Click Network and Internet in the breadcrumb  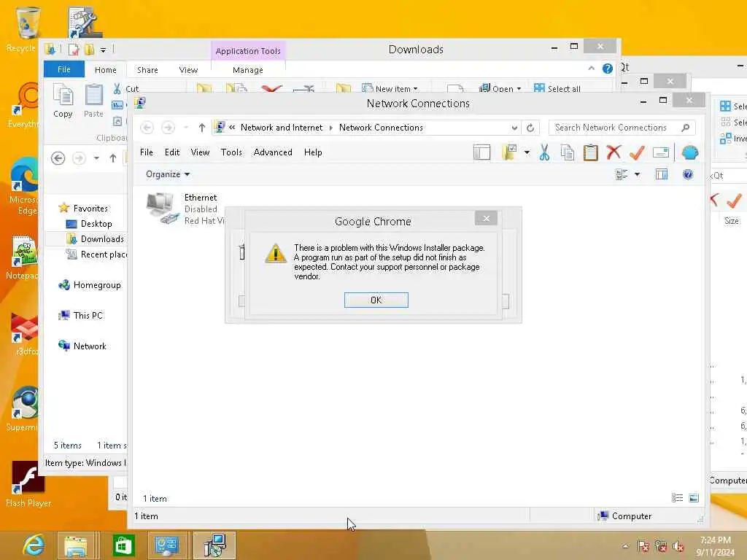[x=282, y=128]
